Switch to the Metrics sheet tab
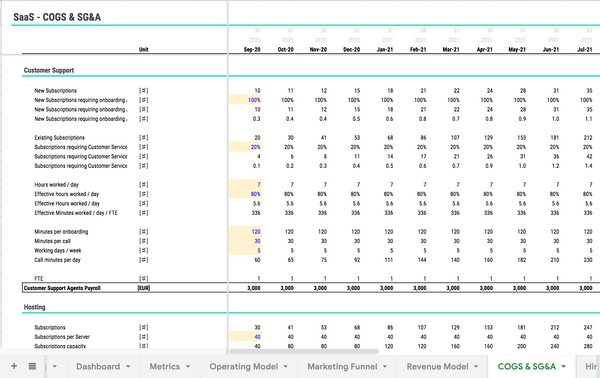The width and height of the screenshot is (600, 378). pos(165,367)
